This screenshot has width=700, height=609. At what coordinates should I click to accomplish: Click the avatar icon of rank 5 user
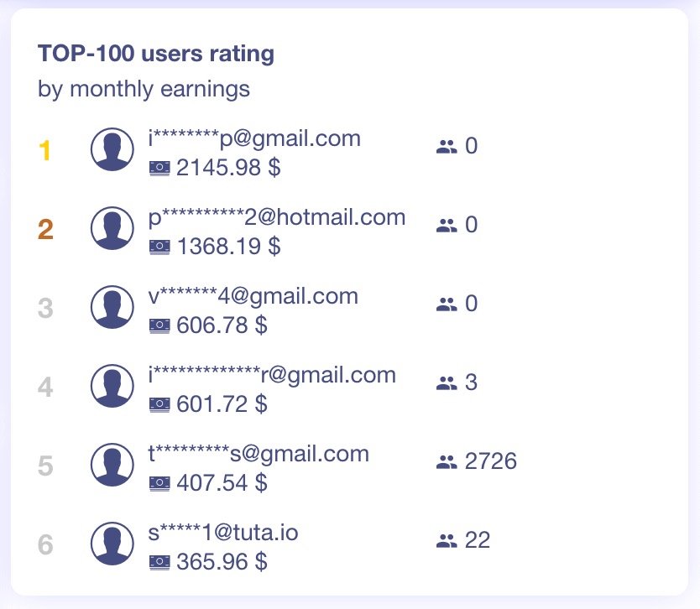(x=112, y=465)
